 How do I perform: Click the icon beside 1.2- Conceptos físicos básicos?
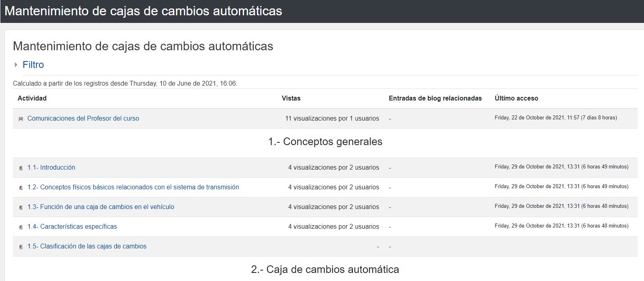[x=21, y=188]
